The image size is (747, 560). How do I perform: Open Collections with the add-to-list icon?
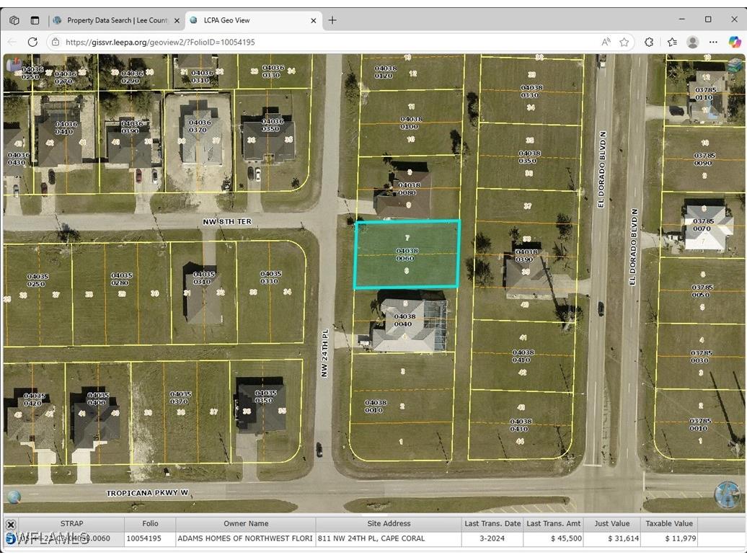coord(671,42)
